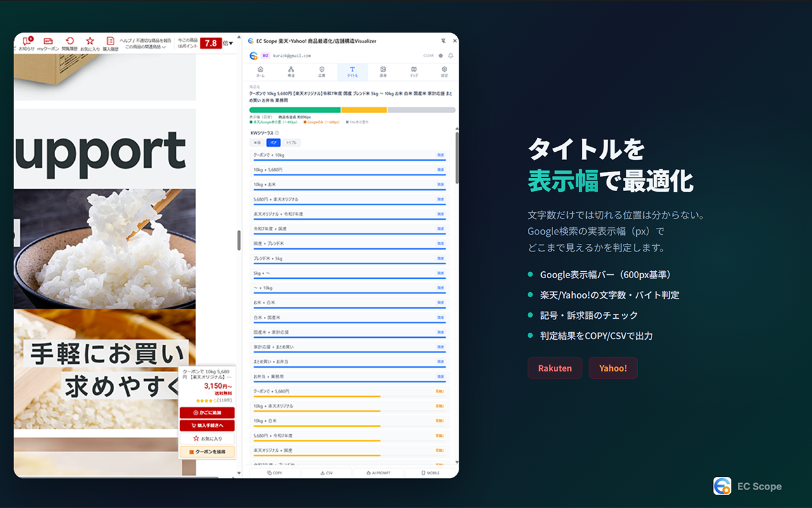Select the タイトル tab

(352, 72)
